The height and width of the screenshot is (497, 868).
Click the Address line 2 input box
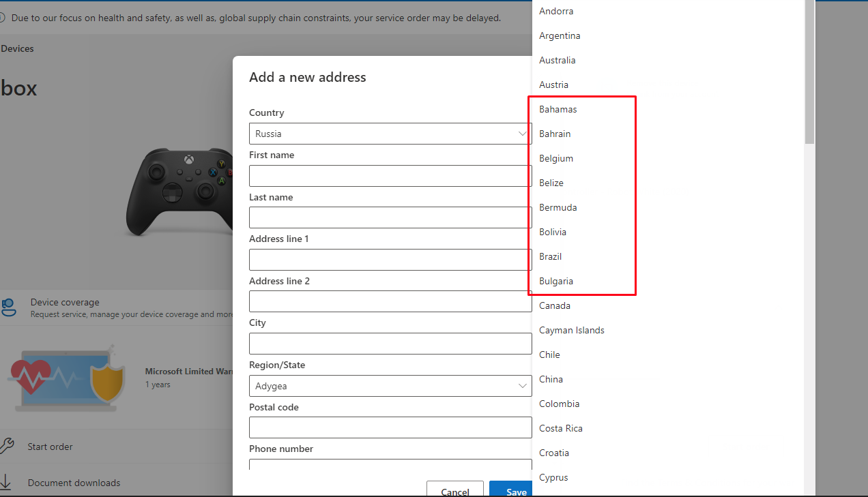pyautogui.click(x=390, y=301)
